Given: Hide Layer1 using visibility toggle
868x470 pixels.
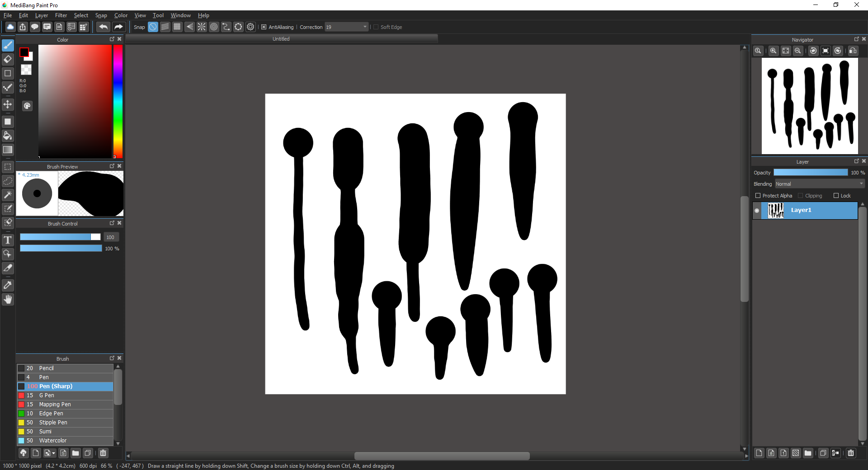Looking at the screenshot, I should 757,211.
